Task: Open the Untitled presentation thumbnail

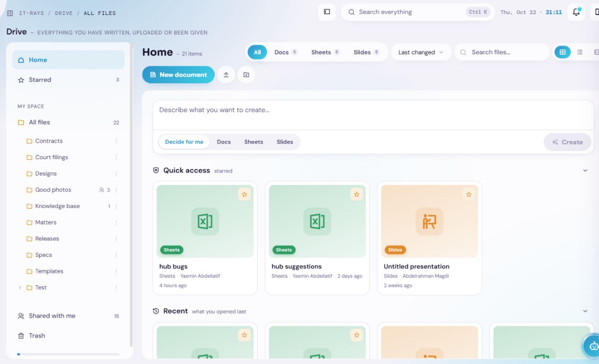Action: click(x=430, y=221)
